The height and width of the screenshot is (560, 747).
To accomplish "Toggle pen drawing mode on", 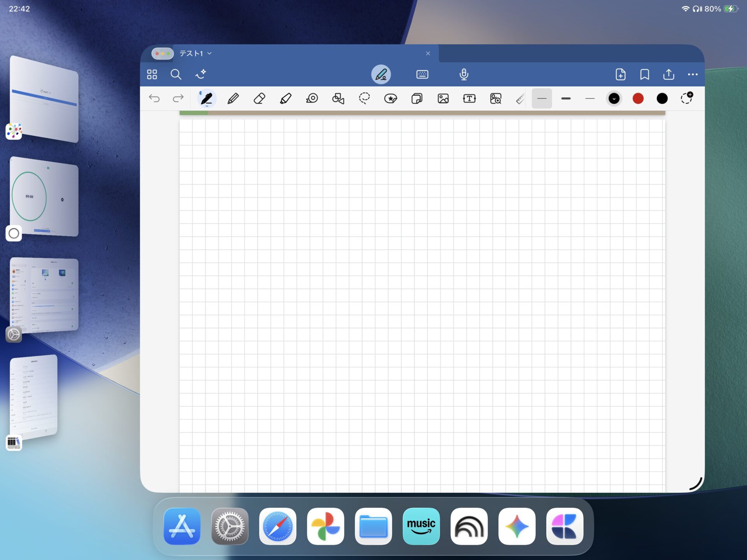I will pyautogui.click(x=381, y=74).
